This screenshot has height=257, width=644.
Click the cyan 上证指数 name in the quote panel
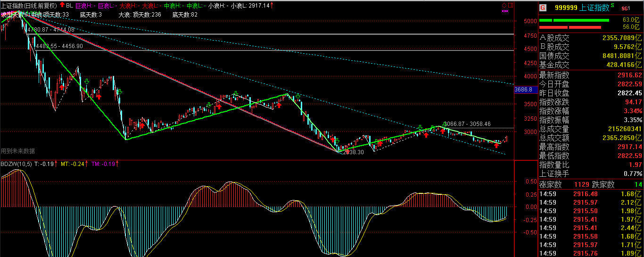click(x=595, y=8)
